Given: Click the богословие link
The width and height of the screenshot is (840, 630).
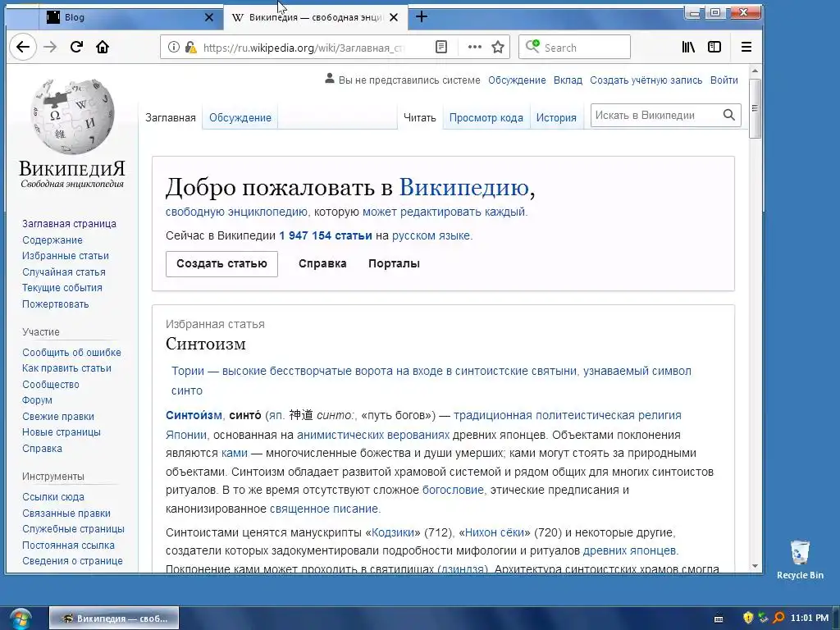Looking at the screenshot, I should pos(453,490).
